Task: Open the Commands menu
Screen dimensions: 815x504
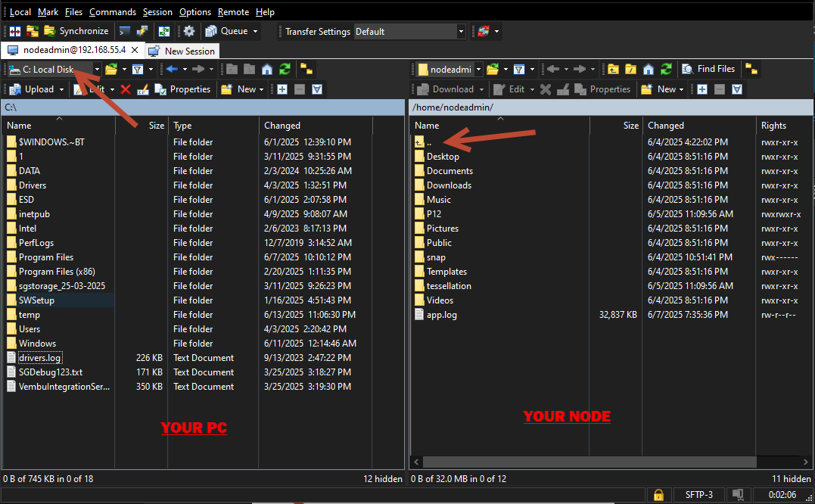Action: click(x=113, y=12)
